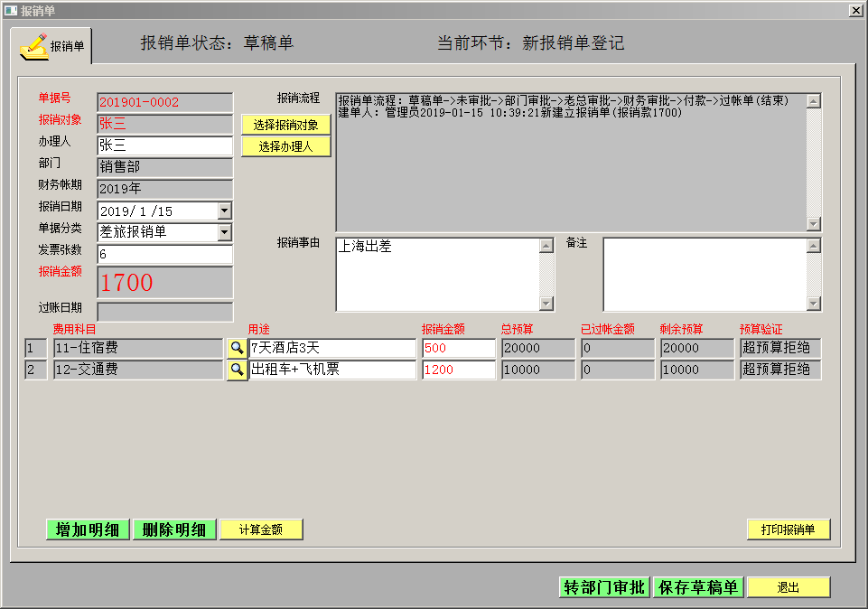Click row number 2 cell
Viewport: 868px width, 609px height.
(x=36, y=370)
